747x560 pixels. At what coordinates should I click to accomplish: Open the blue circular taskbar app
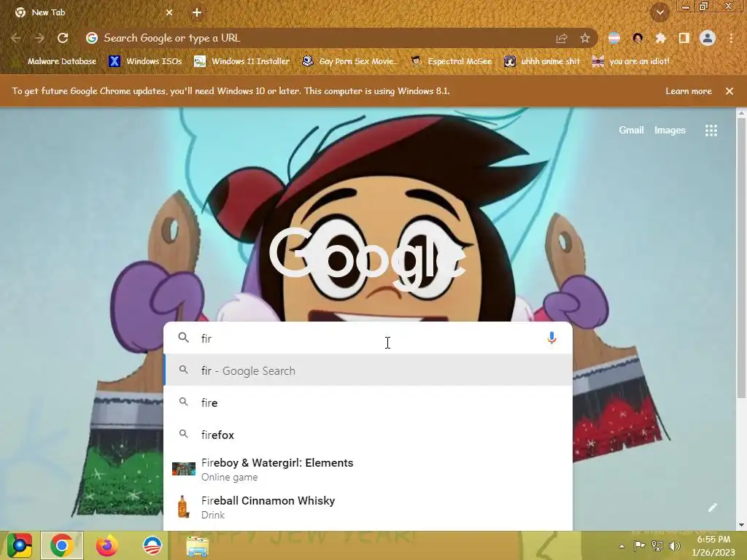[x=152, y=545]
